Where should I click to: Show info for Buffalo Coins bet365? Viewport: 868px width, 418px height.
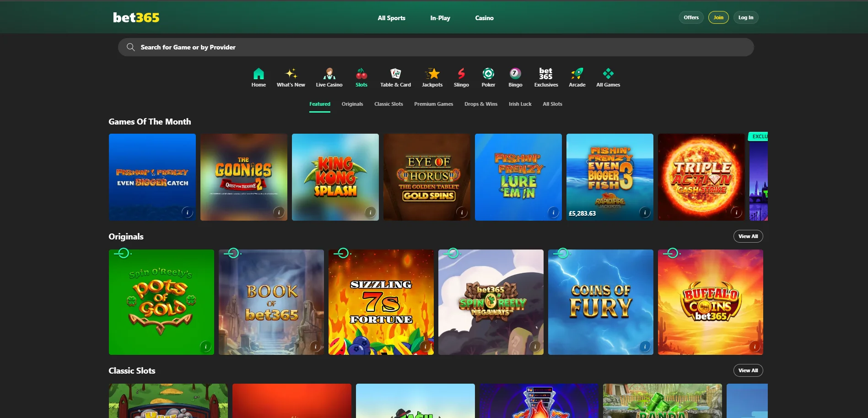[x=755, y=347]
